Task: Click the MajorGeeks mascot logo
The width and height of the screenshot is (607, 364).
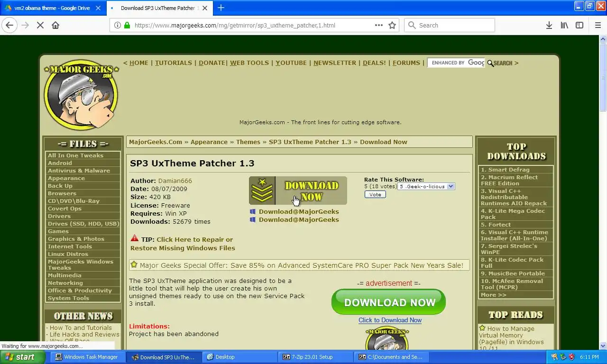Action: (81, 95)
